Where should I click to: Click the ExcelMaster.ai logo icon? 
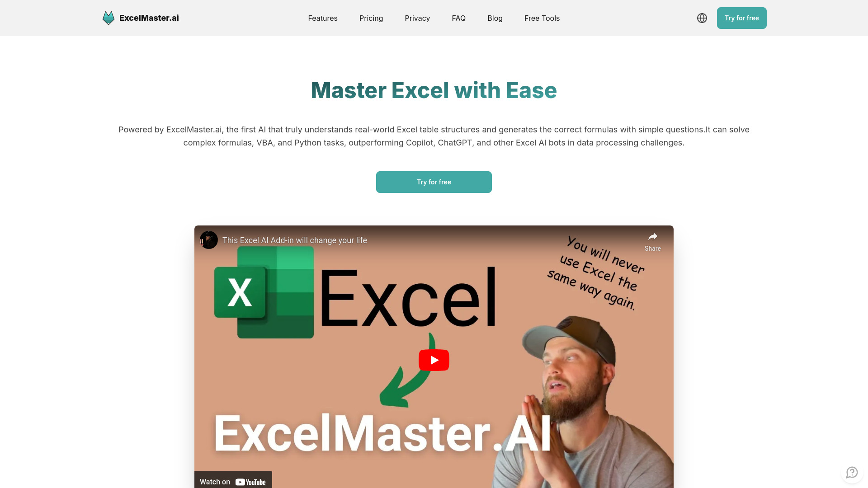click(108, 18)
